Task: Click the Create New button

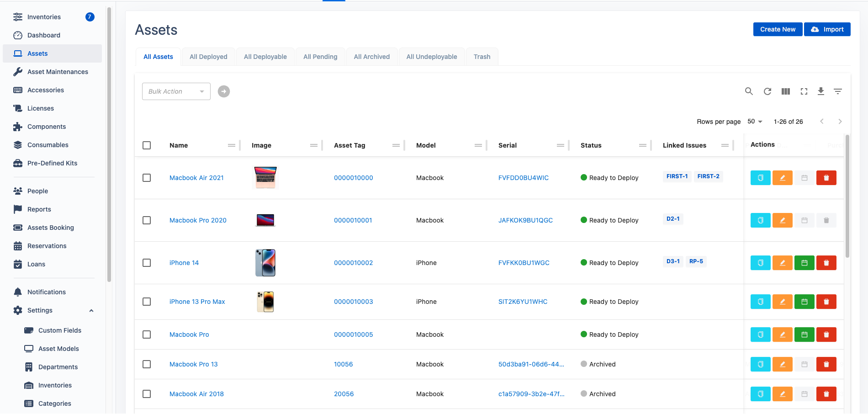Action: point(778,29)
